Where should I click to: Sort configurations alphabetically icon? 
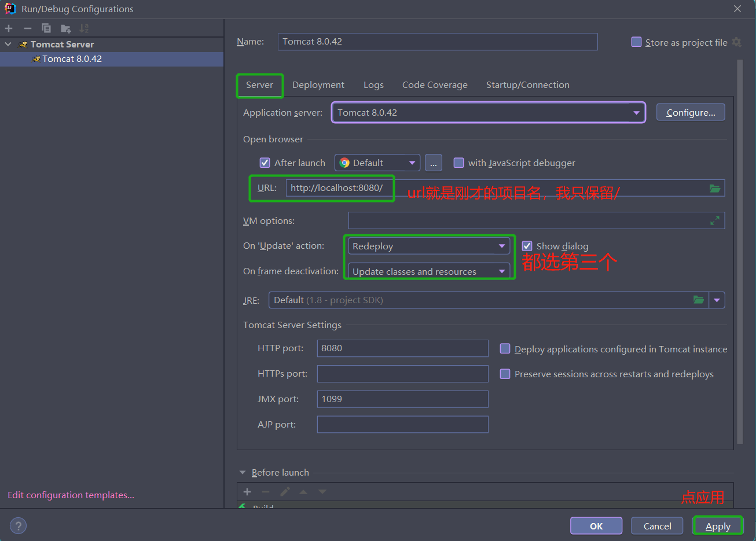(x=85, y=28)
